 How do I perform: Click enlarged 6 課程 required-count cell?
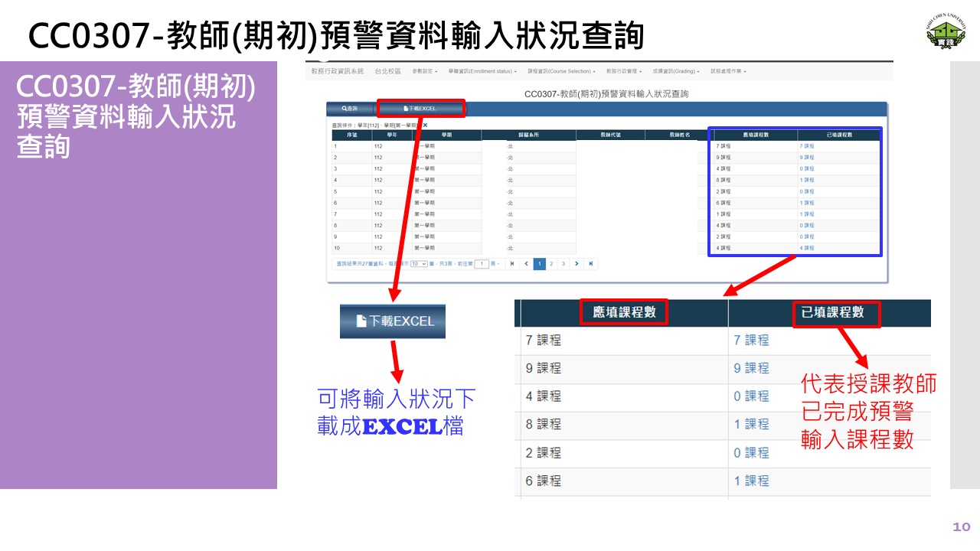point(624,481)
